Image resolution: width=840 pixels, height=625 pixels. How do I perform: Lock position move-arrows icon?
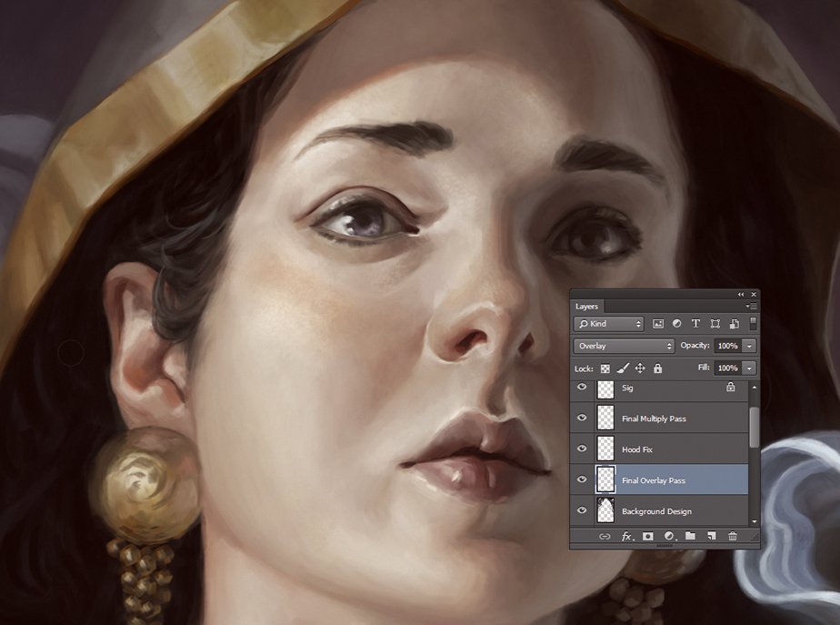point(640,368)
